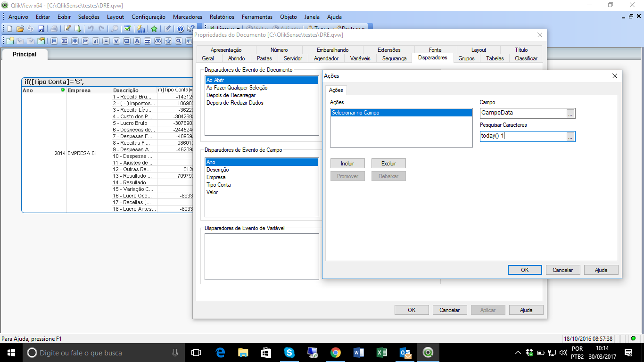Select 'Depois de Reduzir Dados' document event
Screen dimensions: 644x362
tap(262, 103)
